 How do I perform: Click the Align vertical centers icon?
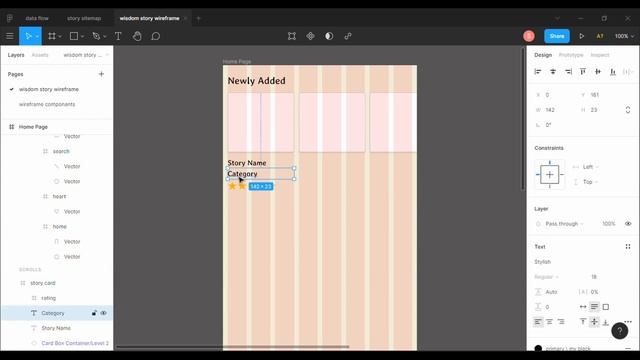click(x=598, y=71)
